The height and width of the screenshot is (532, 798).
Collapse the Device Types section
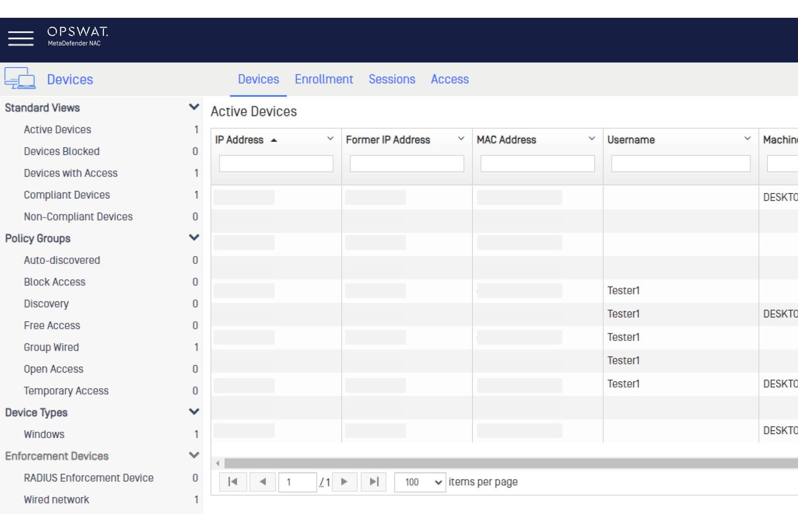point(194,411)
